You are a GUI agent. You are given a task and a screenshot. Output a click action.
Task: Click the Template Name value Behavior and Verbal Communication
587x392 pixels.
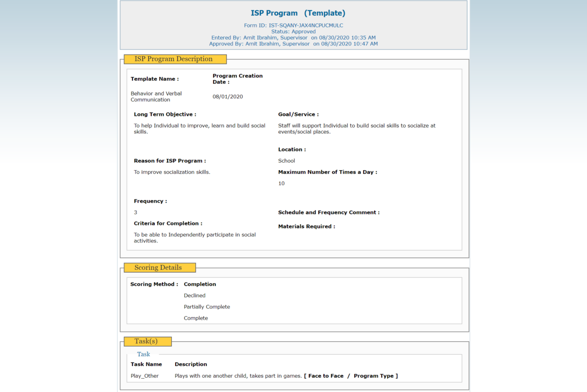pos(156,96)
